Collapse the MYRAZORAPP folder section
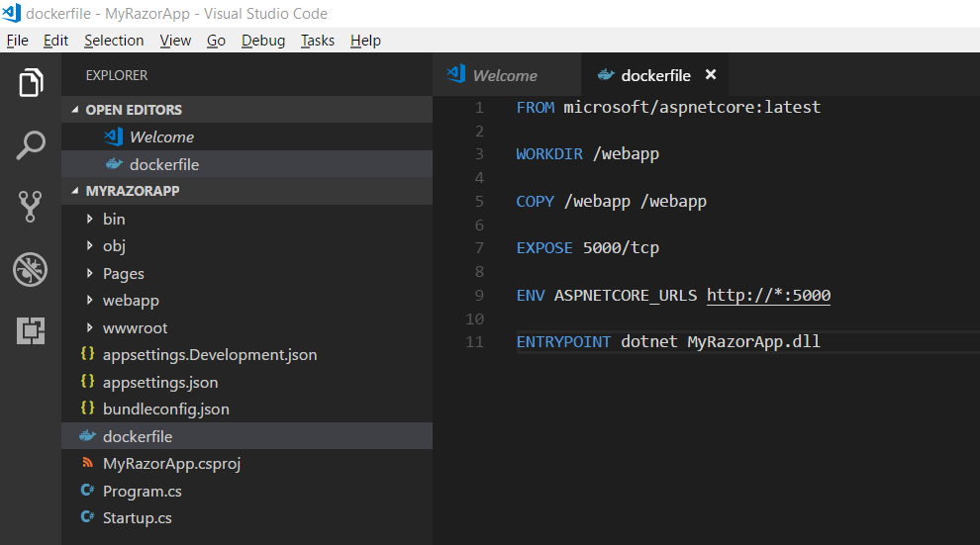The height and width of the screenshot is (545, 980). pos(75,191)
